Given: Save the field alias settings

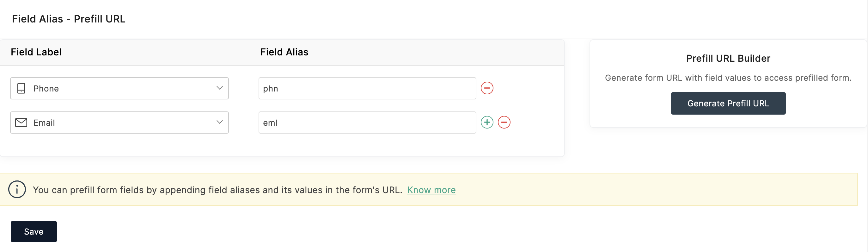Looking at the screenshot, I should (x=34, y=231).
